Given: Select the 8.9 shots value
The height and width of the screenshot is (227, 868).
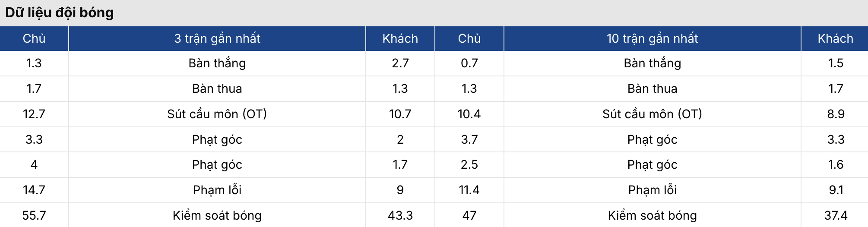Looking at the screenshot, I should click(836, 114).
